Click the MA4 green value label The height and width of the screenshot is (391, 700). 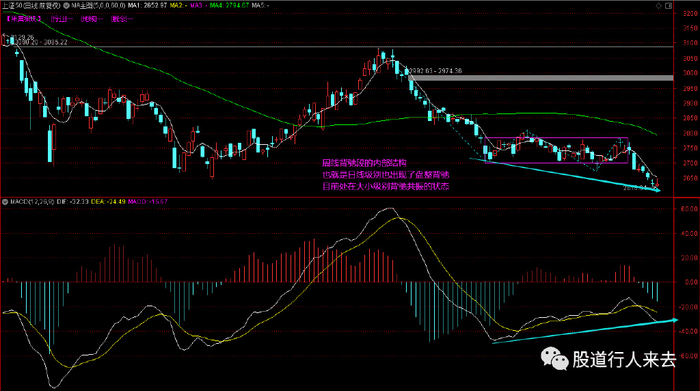[x=229, y=6]
